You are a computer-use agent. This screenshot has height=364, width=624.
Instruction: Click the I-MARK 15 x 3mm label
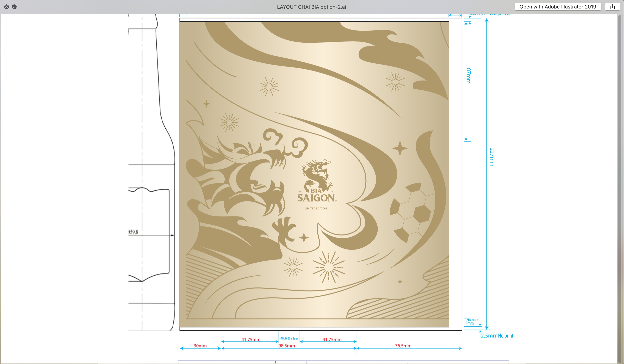[289, 339]
